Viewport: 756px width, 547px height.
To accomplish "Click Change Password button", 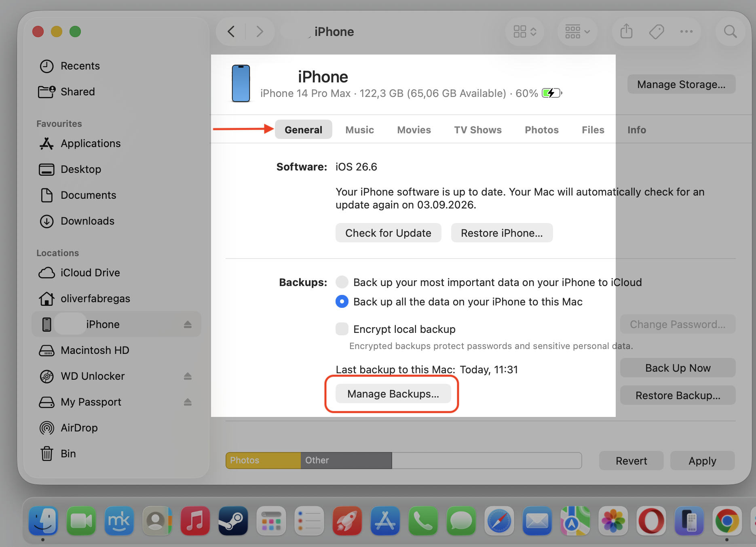I will pos(678,324).
